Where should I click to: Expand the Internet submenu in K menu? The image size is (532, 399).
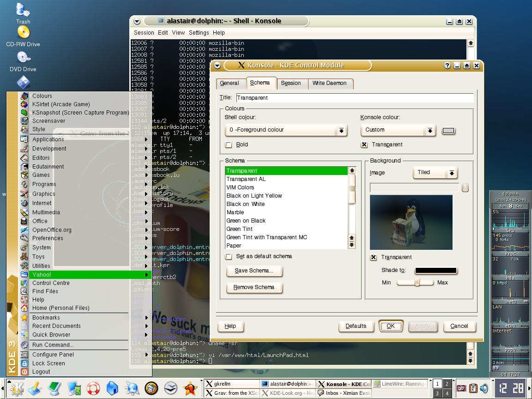pyautogui.click(x=85, y=203)
